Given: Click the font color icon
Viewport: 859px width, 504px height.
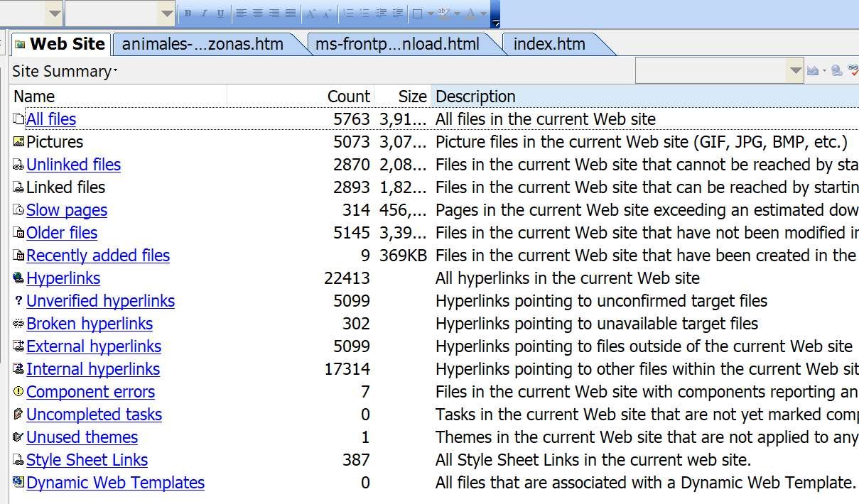Looking at the screenshot, I should pyautogui.click(x=470, y=13).
